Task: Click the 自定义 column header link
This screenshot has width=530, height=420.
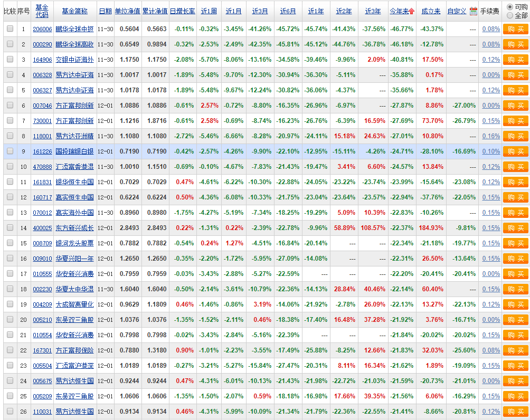Action: pos(457,11)
